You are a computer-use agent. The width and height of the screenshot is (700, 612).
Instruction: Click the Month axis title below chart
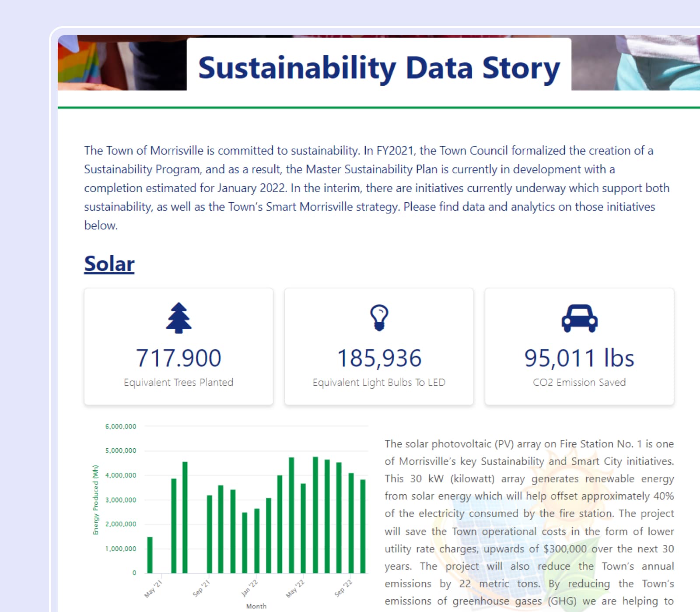coord(256,606)
